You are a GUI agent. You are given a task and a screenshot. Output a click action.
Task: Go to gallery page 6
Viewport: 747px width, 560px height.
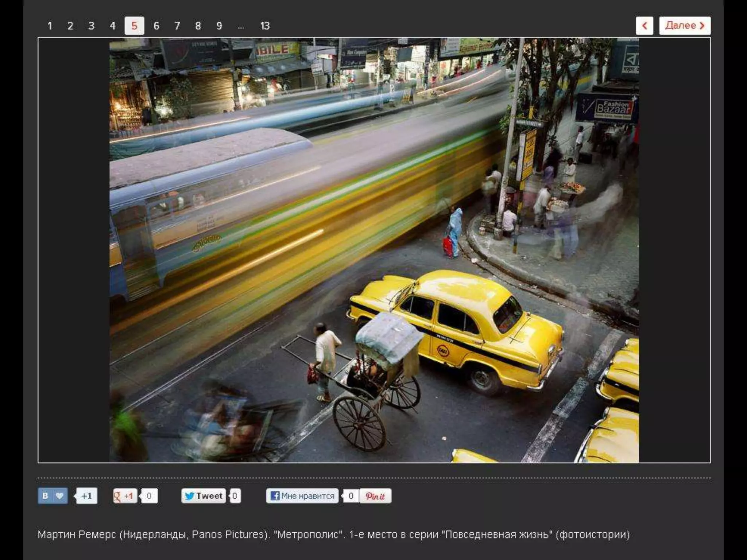[x=156, y=26]
